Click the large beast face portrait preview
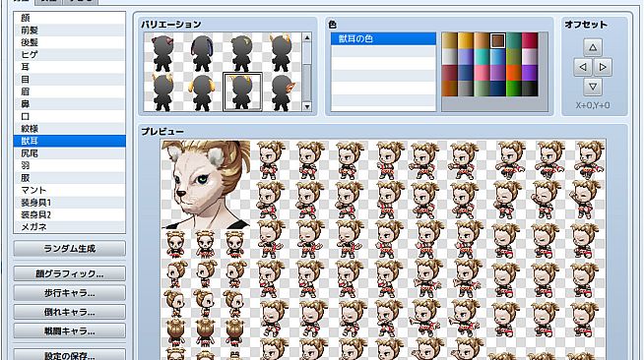Viewport: 644px width, 360px height. (x=206, y=185)
